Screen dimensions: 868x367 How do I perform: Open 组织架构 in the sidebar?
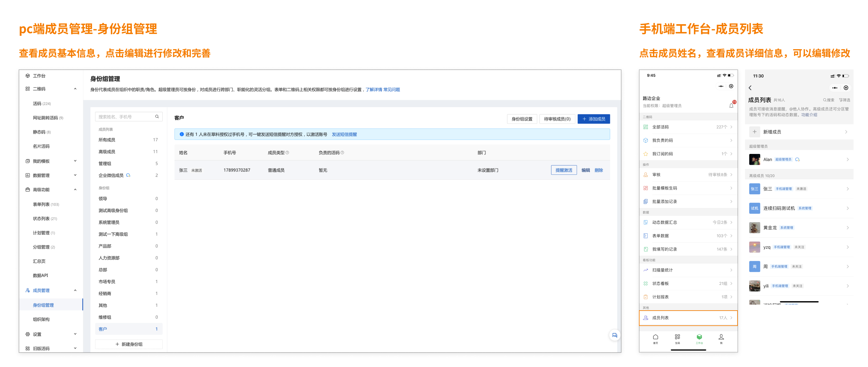[41, 319]
